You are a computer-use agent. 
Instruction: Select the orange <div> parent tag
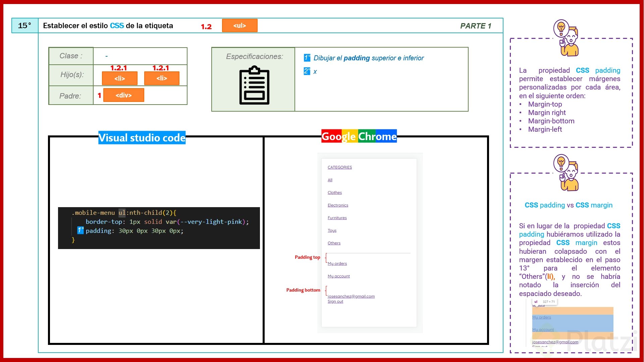click(123, 95)
